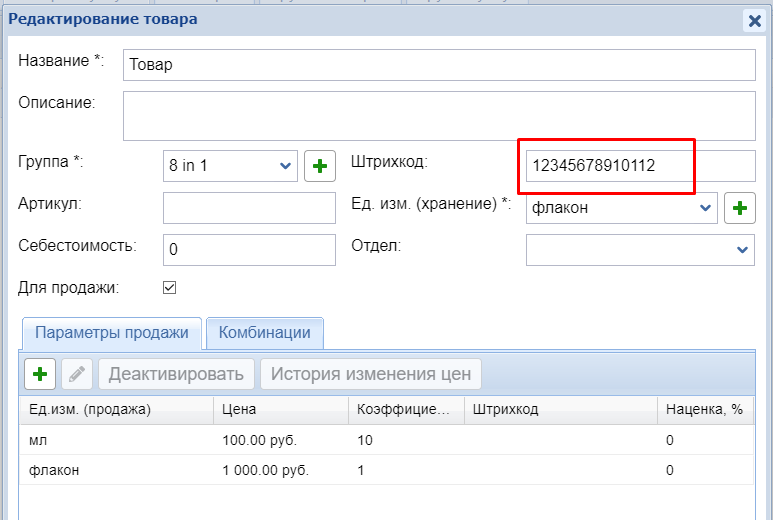The height and width of the screenshot is (520, 773).
Task: Click the Себестоимость input field
Action: [248, 249]
